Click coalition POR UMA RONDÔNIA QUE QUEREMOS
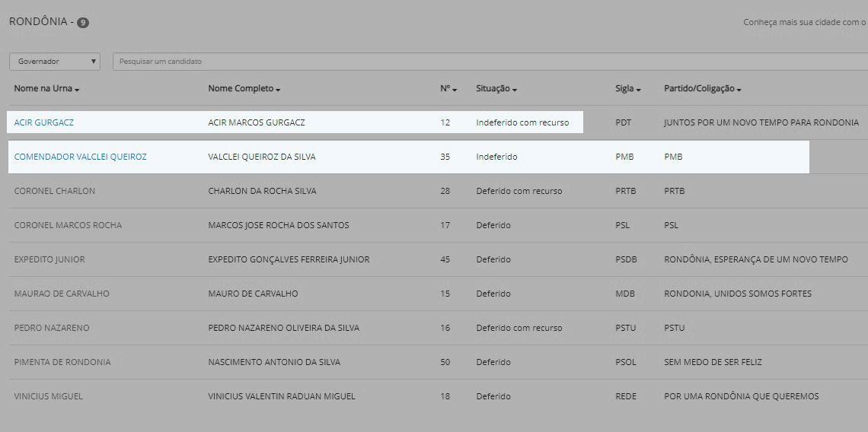The height and width of the screenshot is (432, 868). tap(742, 396)
